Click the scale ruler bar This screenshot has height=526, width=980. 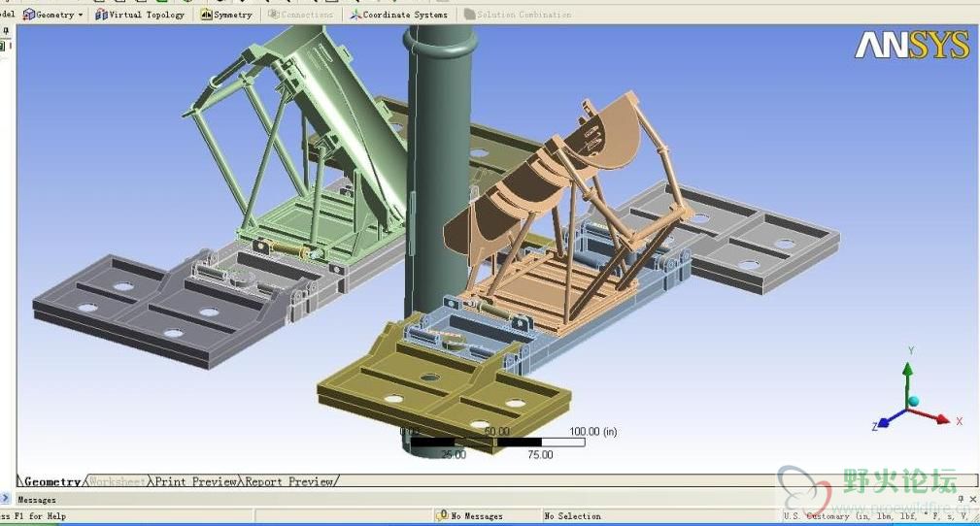pos(497,443)
